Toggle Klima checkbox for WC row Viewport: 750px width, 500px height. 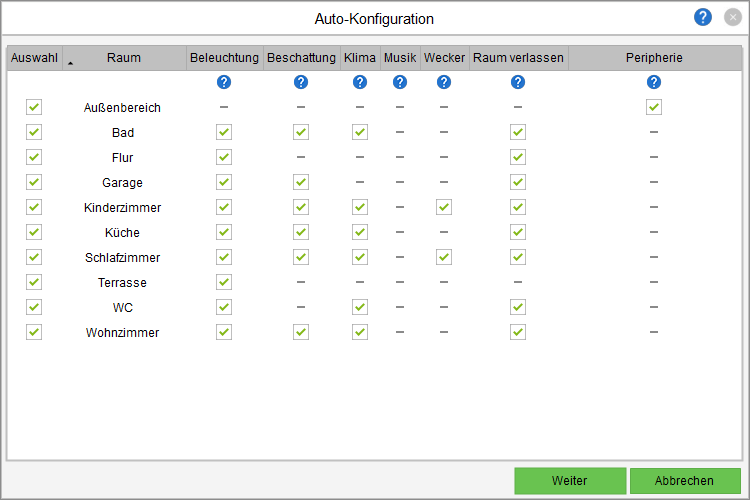click(x=360, y=307)
